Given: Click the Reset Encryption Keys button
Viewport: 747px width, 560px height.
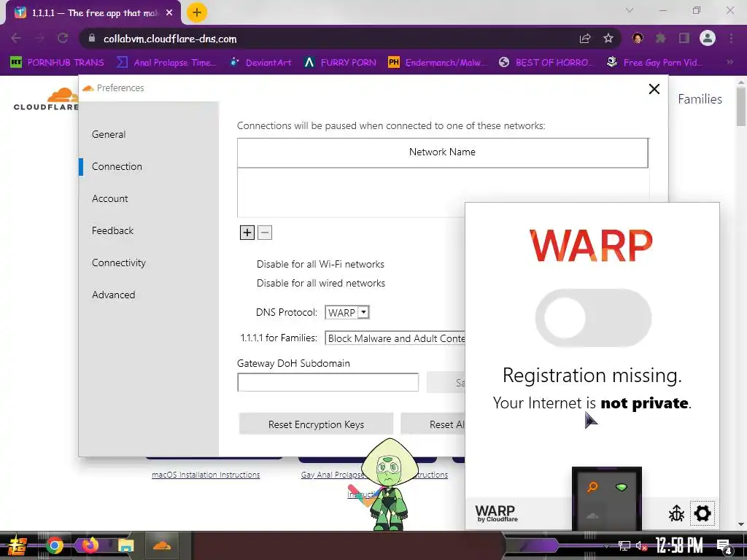Looking at the screenshot, I should point(316,424).
